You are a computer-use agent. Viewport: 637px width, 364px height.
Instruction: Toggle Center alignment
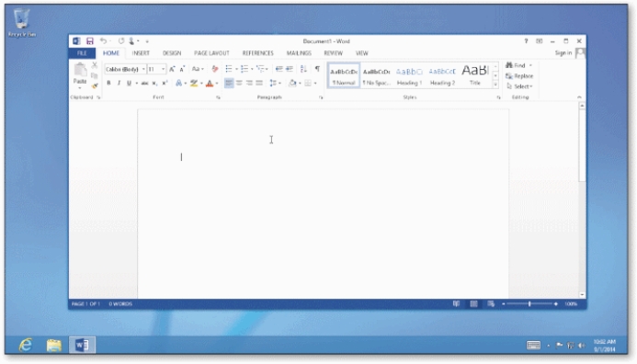coord(239,83)
